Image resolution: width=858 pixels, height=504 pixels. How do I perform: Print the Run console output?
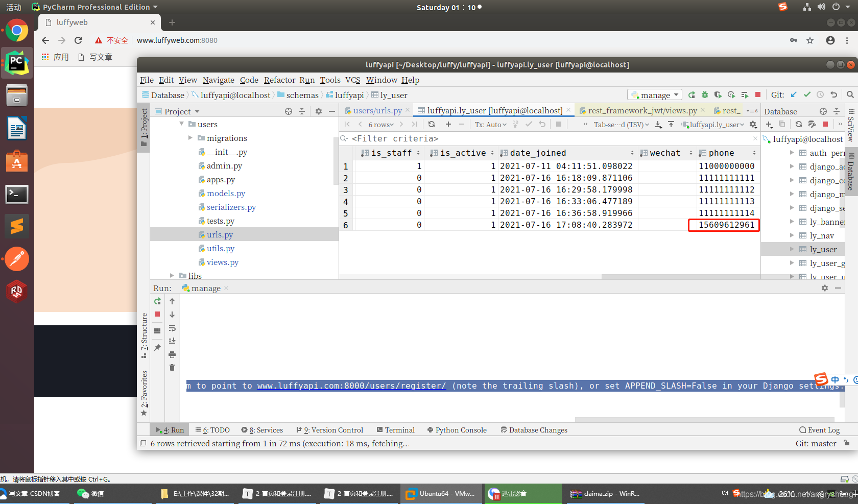[x=172, y=354]
